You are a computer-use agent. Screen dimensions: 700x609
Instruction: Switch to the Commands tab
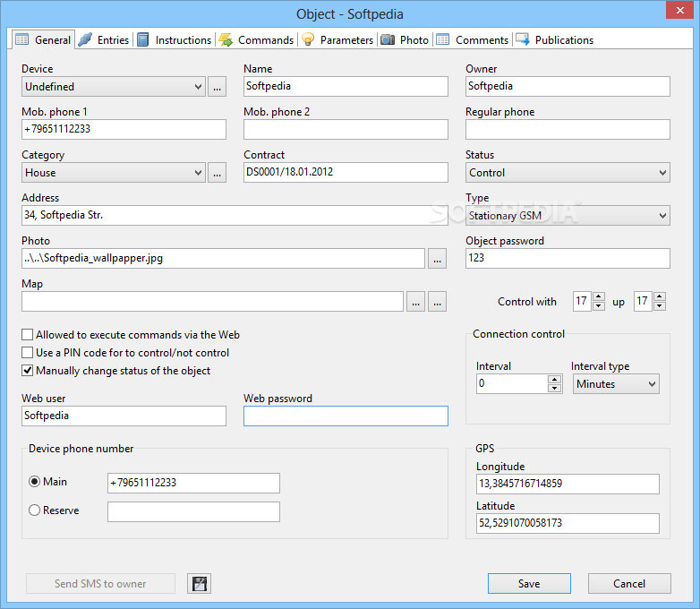257,39
